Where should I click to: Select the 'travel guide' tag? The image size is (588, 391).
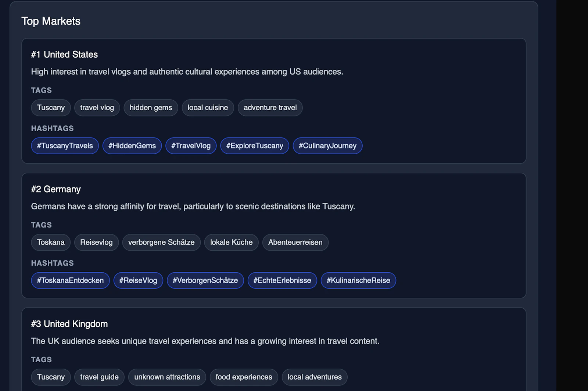(99, 377)
